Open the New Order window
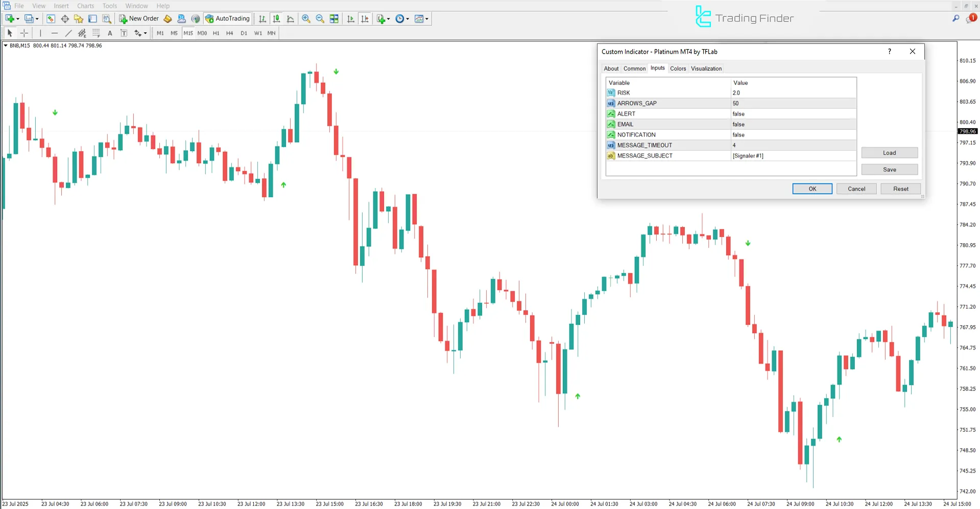The height and width of the screenshot is (509, 980). [x=138, y=18]
